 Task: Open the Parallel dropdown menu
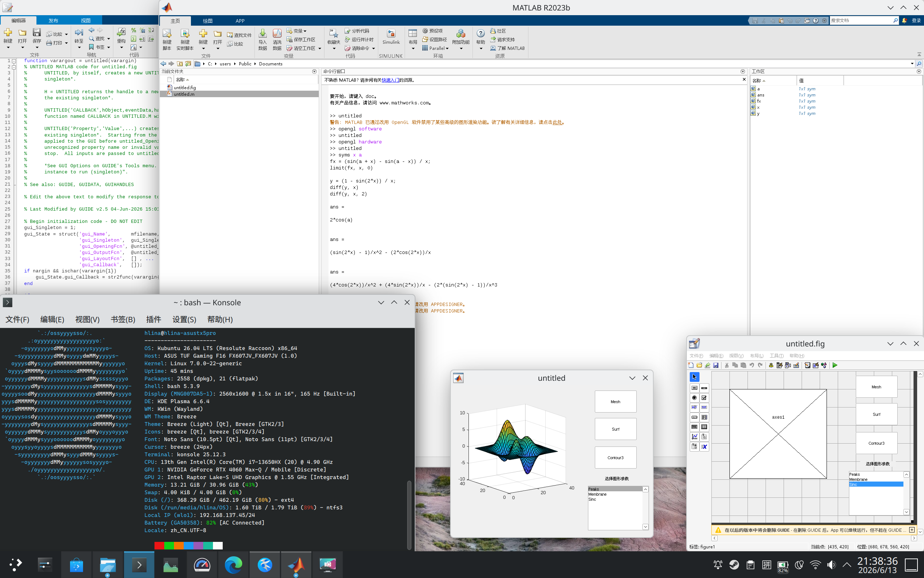pyautogui.click(x=436, y=48)
